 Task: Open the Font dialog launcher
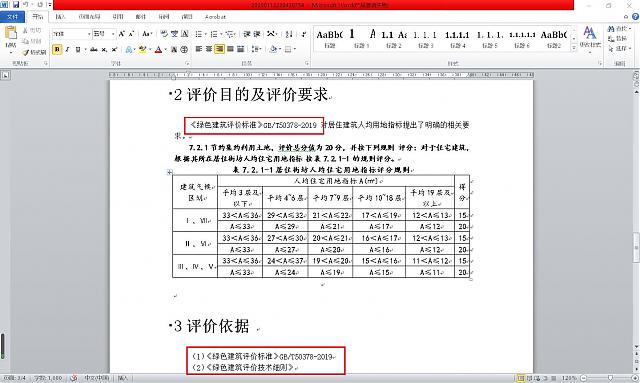click(187, 64)
